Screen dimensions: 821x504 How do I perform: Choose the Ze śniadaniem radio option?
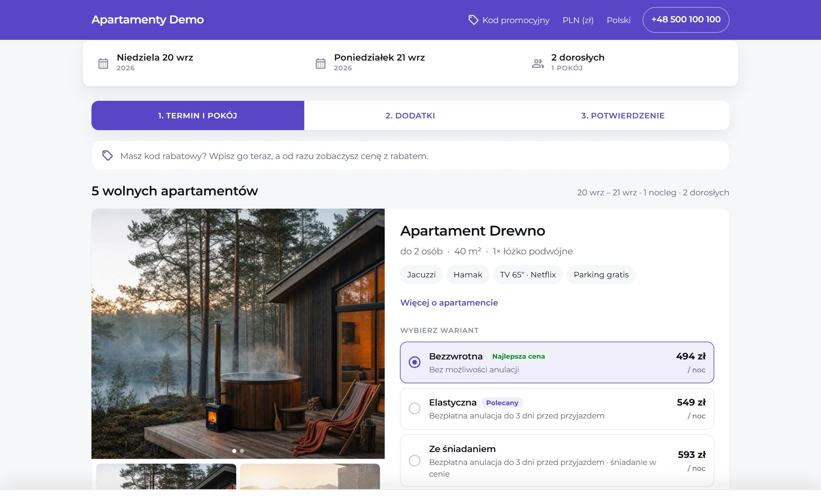[414, 461]
